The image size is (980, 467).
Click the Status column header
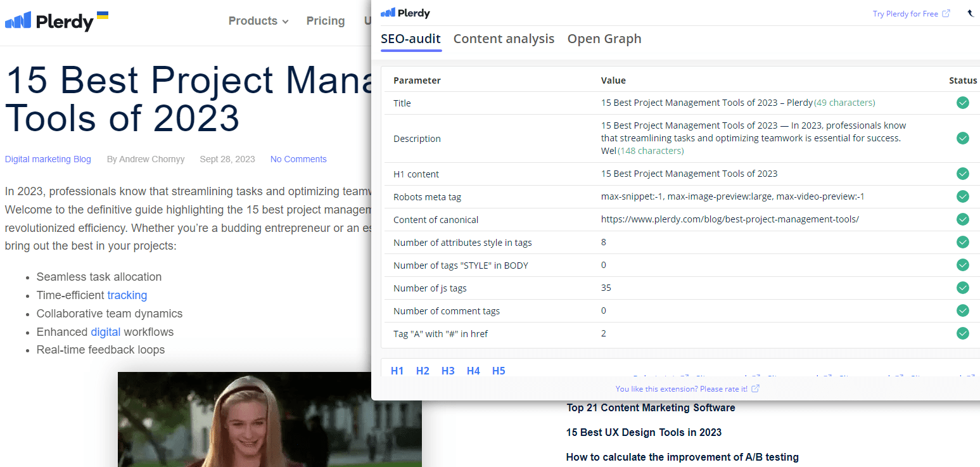pyautogui.click(x=963, y=80)
